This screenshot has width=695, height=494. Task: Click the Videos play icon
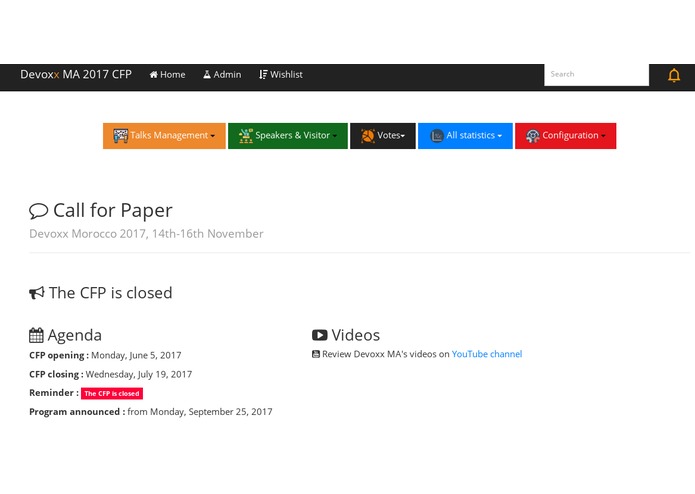pyautogui.click(x=320, y=335)
